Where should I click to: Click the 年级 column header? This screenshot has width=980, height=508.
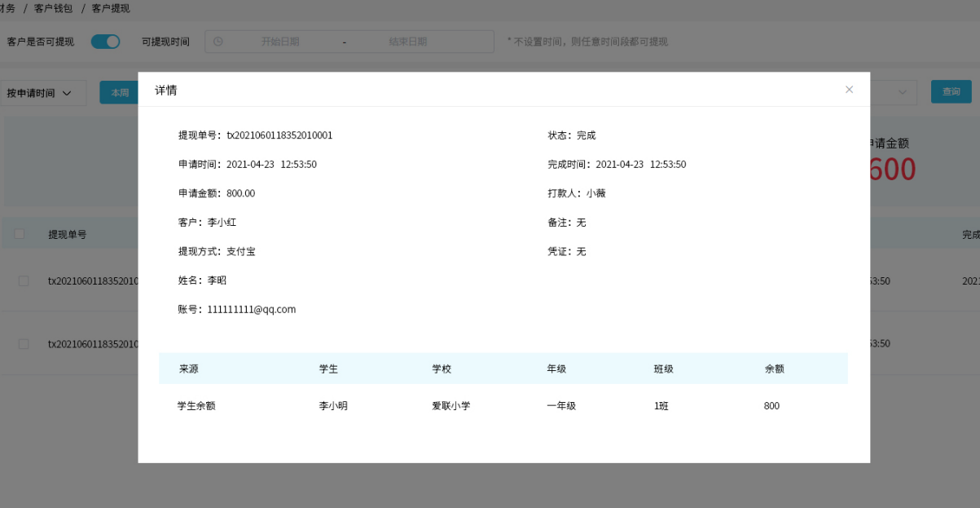(556, 369)
